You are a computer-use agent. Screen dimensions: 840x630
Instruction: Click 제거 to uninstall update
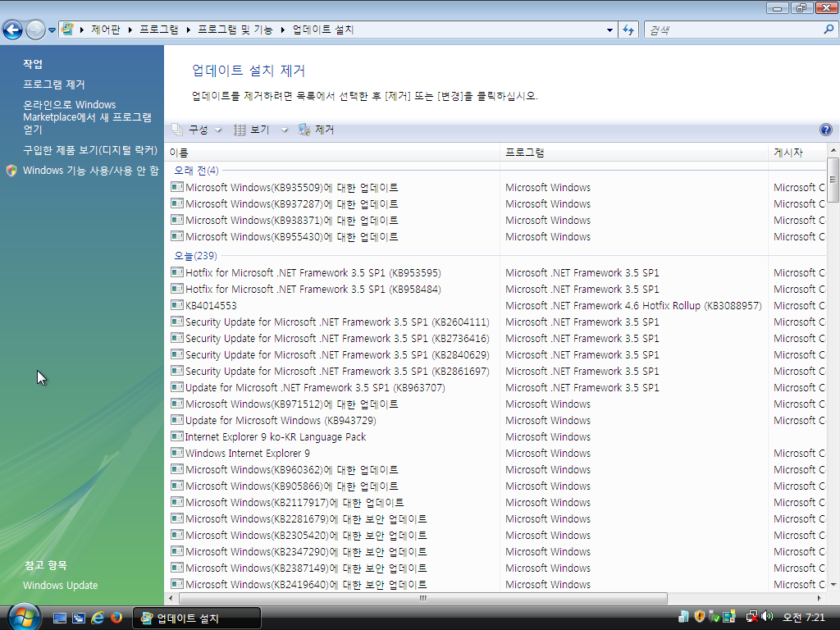[x=316, y=130]
